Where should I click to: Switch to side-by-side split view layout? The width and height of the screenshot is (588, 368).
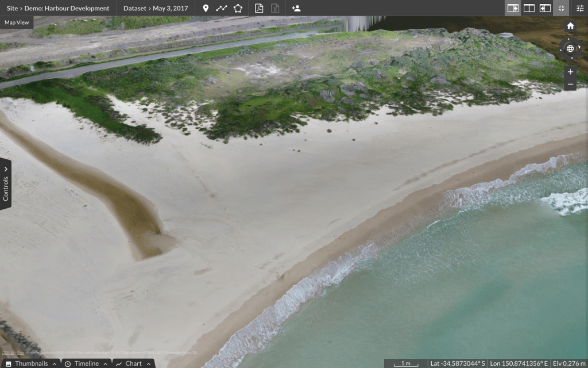(x=529, y=8)
